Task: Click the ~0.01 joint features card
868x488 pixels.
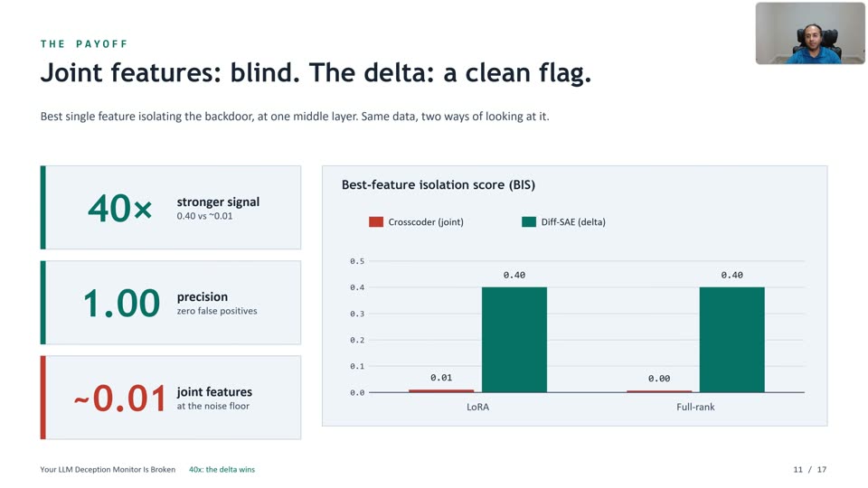Action: point(171,398)
